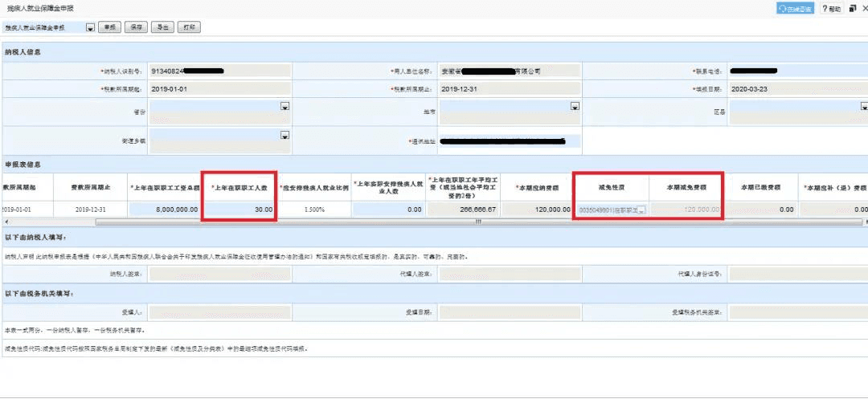
Task: Expand the 地市 city dropdown
Action: click(575, 106)
